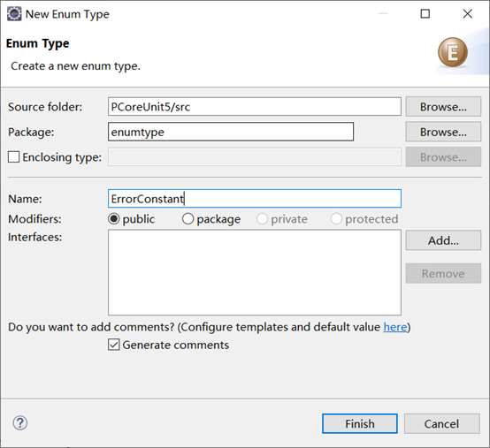Select the public modifier radio button

point(114,219)
